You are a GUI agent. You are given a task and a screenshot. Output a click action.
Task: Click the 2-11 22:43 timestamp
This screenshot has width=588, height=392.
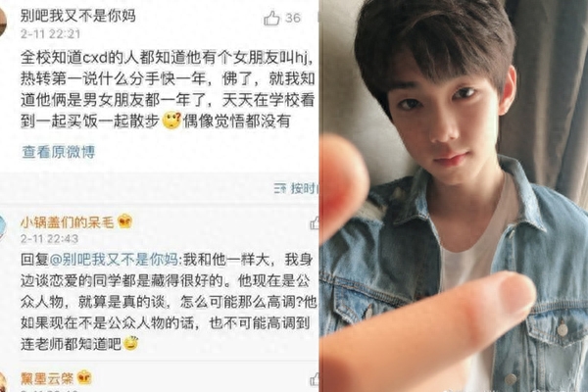[49, 239]
